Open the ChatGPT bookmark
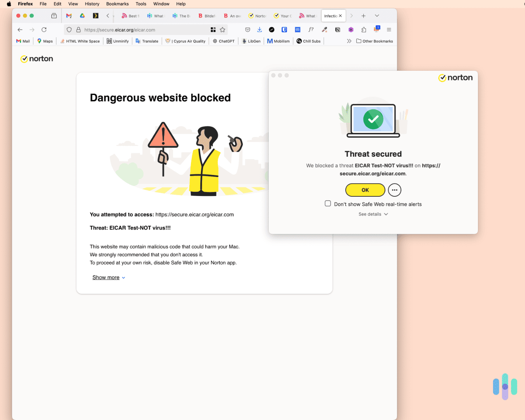Screen dimensions: 525x420 point(223,41)
